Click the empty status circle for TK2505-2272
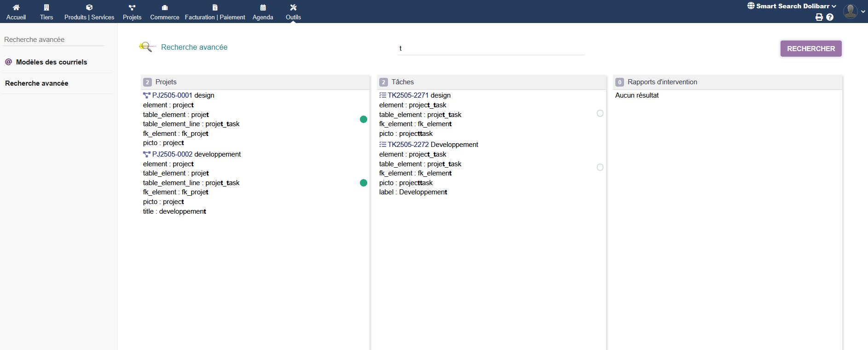 pos(600,167)
